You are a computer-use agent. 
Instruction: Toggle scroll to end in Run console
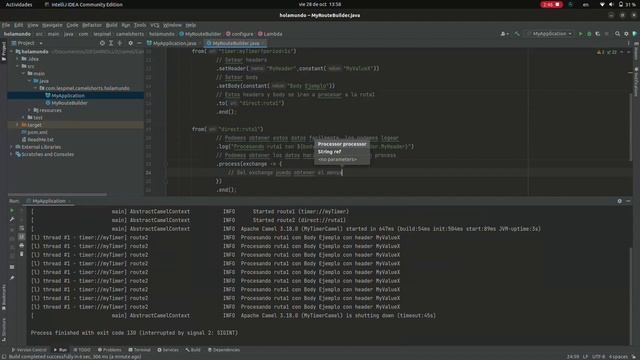pos(22,237)
